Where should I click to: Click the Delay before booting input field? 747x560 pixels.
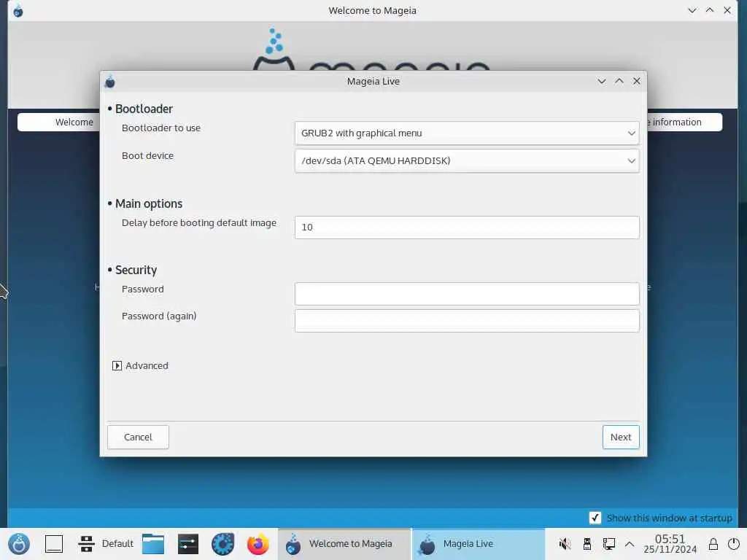pyautogui.click(x=467, y=227)
